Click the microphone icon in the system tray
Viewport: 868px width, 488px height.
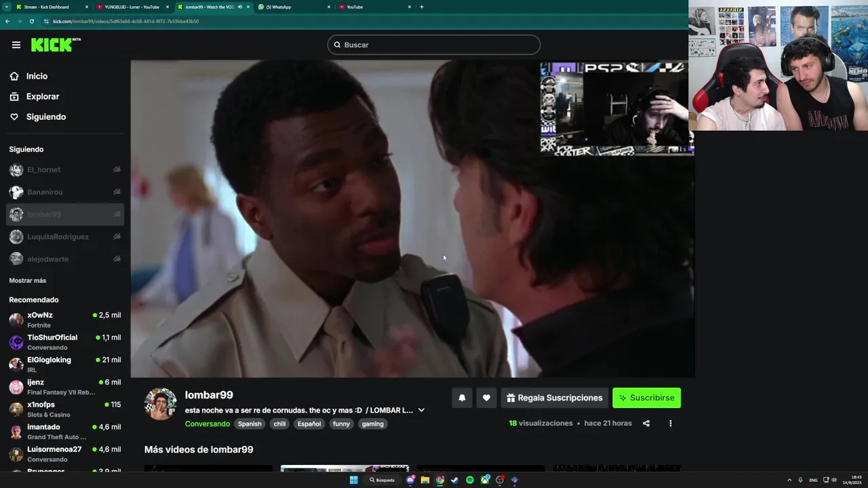click(x=800, y=480)
